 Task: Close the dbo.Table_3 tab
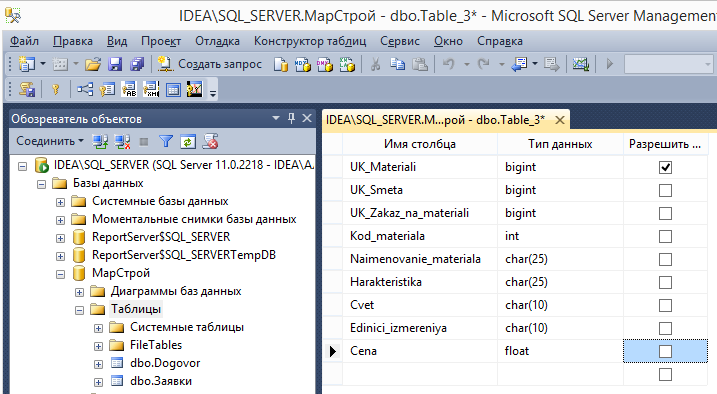pyautogui.click(x=560, y=120)
